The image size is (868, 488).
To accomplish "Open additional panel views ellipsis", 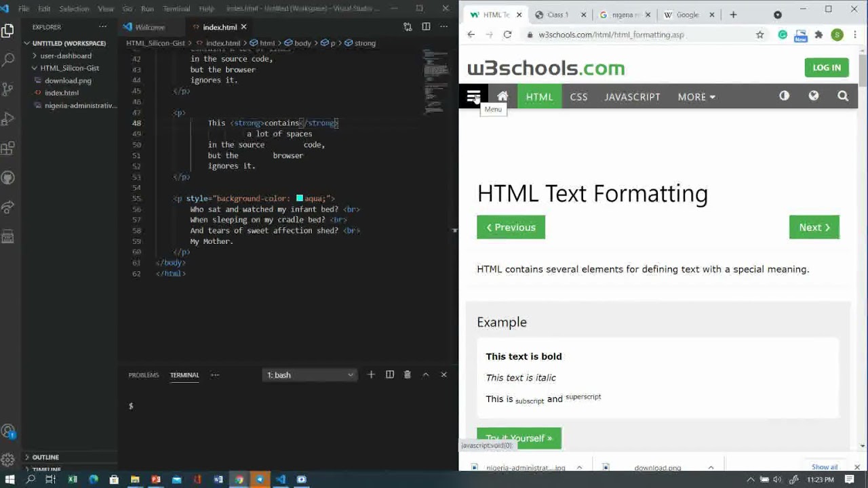I will click(x=215, y=375).
